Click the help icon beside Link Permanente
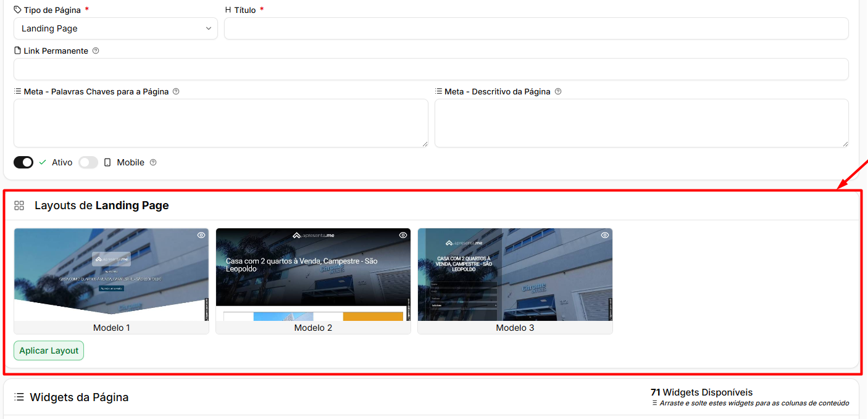This screenshot has height=419, width=868. point(96,51)
